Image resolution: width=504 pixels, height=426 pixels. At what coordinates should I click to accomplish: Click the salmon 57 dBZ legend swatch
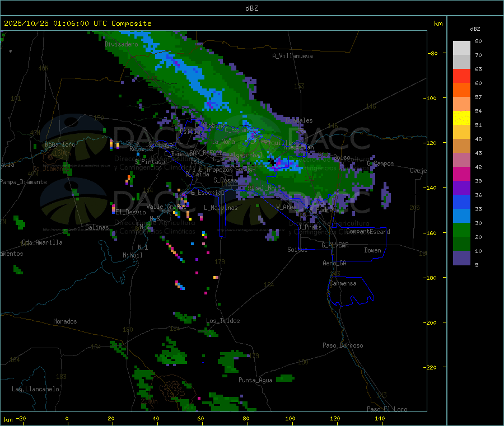pos(461,104)
